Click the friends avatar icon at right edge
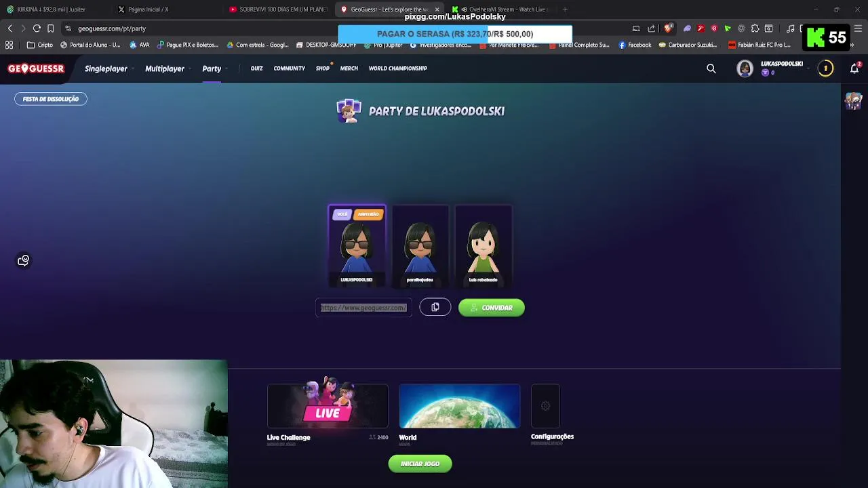 [853, 101]
